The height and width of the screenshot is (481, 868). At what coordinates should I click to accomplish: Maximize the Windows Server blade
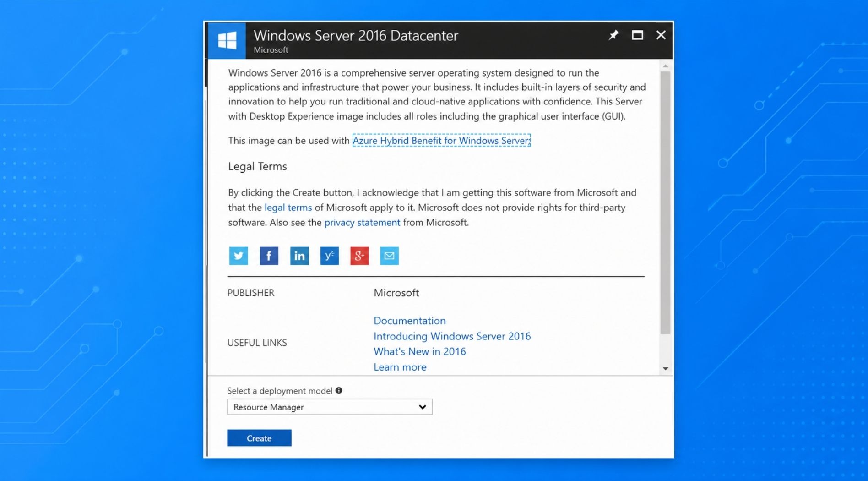click(x=637, y=35)
